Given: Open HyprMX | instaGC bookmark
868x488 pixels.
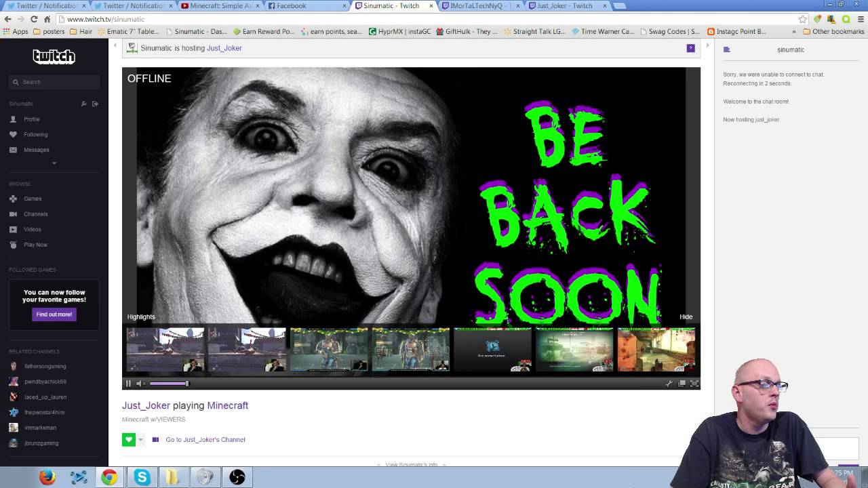Looking at the screenshot, I should pyautogui.click(x=399, y=31).
